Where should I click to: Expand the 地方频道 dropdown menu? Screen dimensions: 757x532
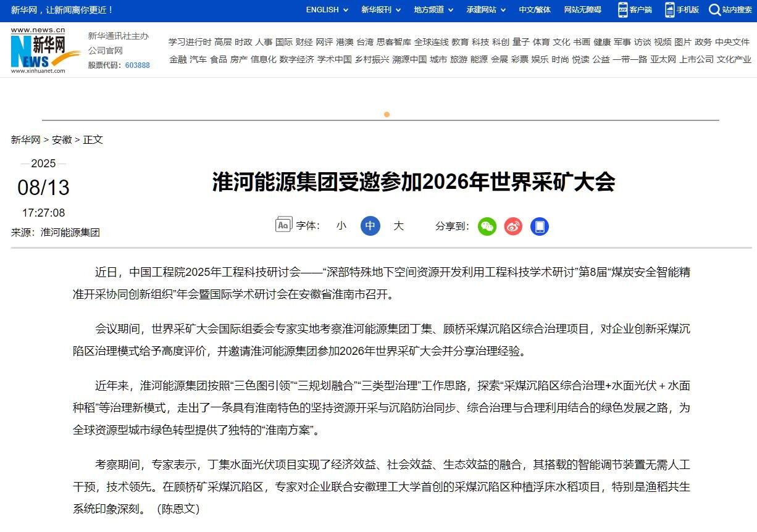433,10
